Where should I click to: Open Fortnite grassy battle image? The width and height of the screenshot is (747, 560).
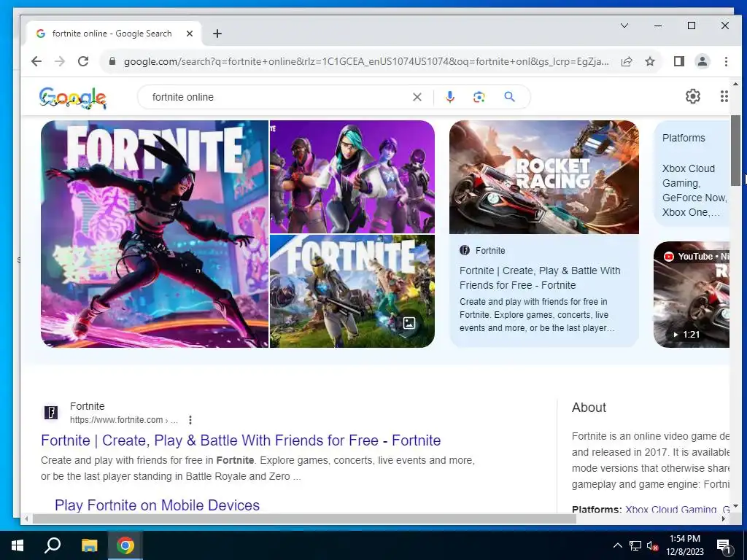click(352, 291)
